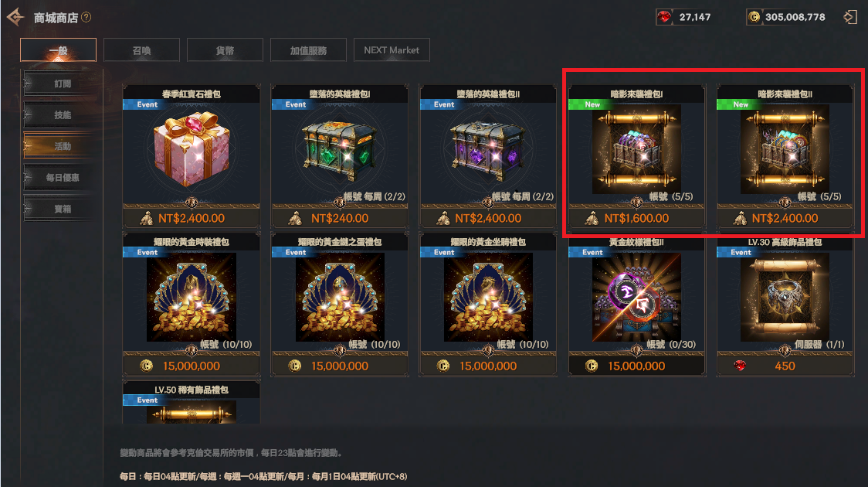Buy 暗影來襲禮包II for NT$2,400.00
Screen dimensions: 868x487
[x=785, y=218]
